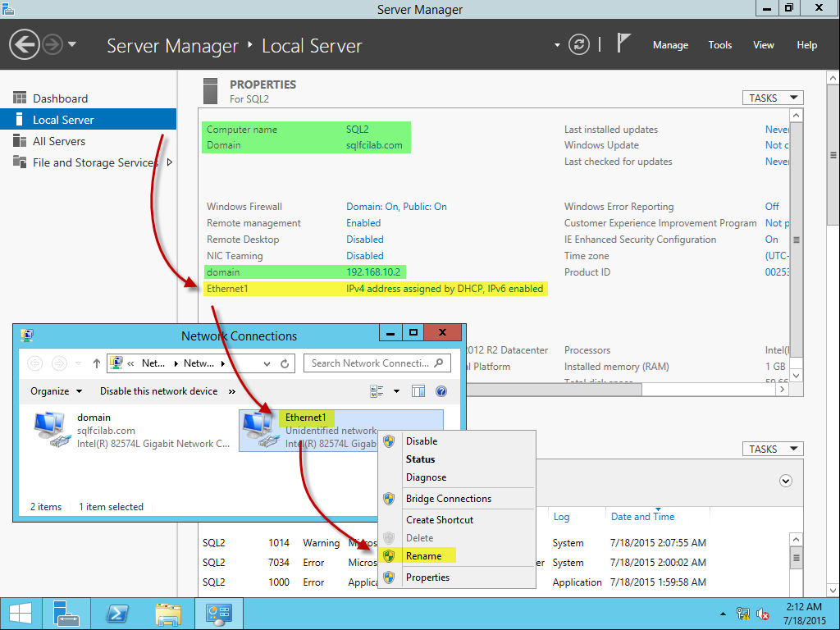
Task: Click Properties panel scroll down arrow
Action: click(x=796, y=376)
